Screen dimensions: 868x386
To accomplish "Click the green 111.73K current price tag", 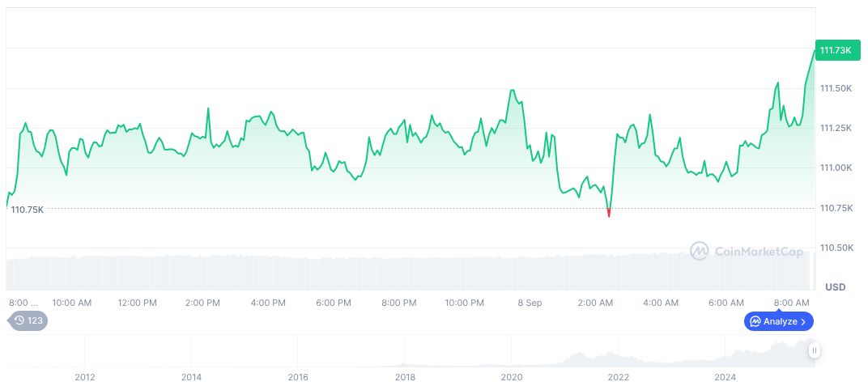I will (x=835, y=50).
